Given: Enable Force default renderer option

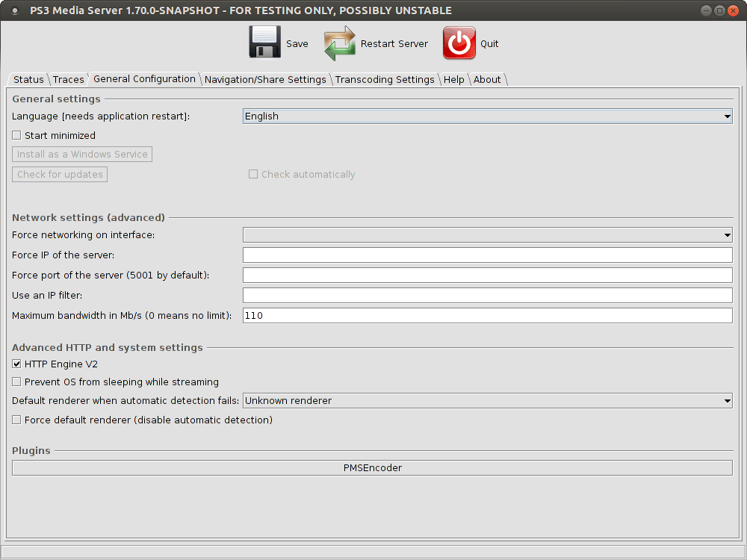Looking at the screenshot, I should (x=16, y=420).
